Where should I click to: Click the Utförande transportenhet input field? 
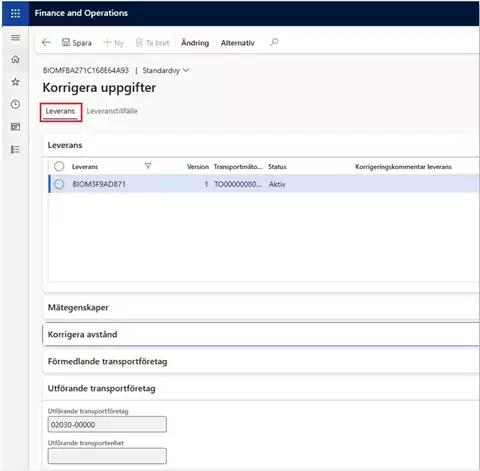[107, 456]
